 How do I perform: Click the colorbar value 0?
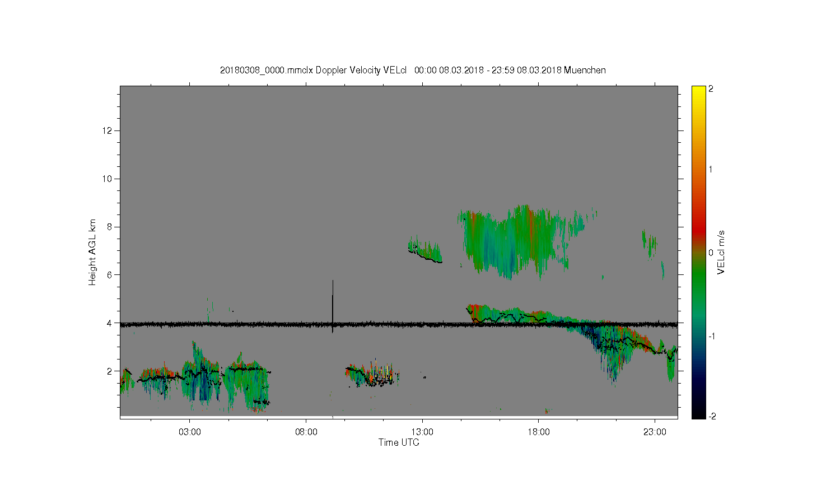tap(711, 253)
